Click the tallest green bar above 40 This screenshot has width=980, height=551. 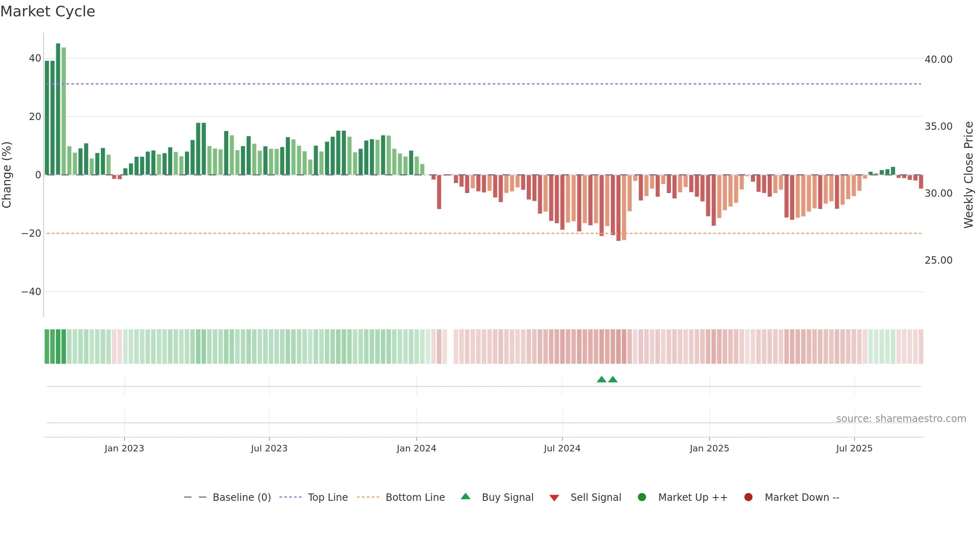pos(58,109)
